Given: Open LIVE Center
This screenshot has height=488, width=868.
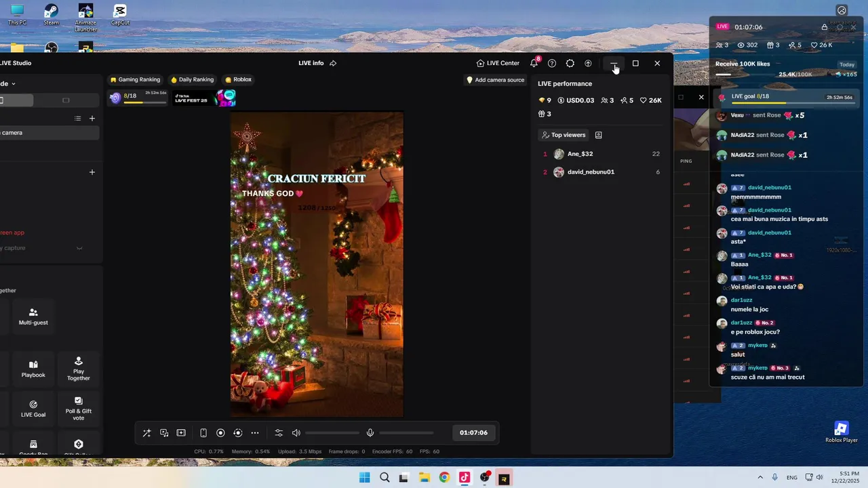Looking at the screenshot, I should [498, 63].
